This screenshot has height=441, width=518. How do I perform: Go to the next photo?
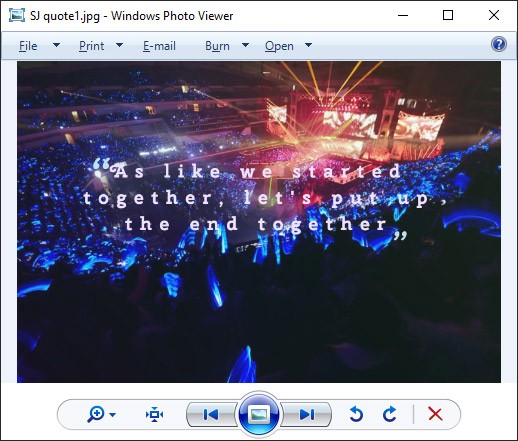pos(307,414)
